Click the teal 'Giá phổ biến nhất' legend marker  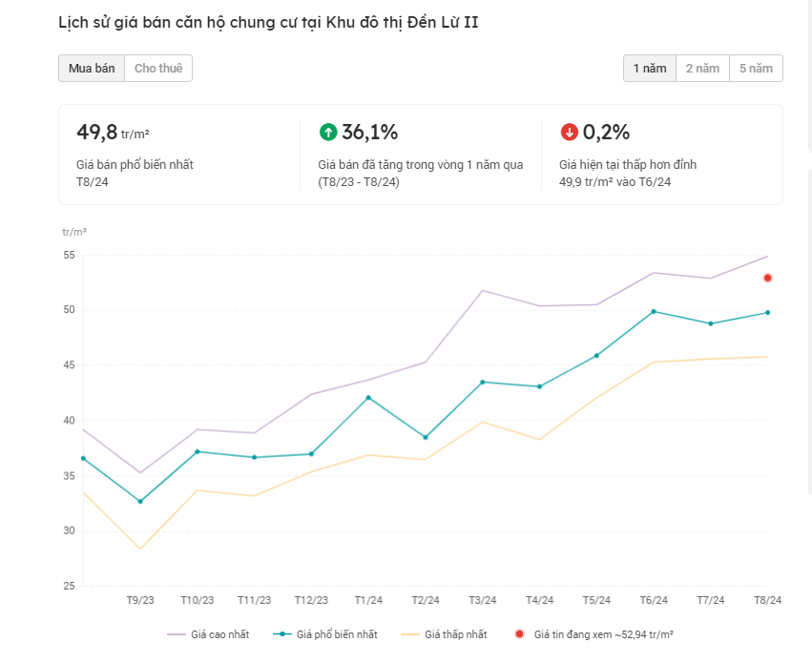coord(281,634)
